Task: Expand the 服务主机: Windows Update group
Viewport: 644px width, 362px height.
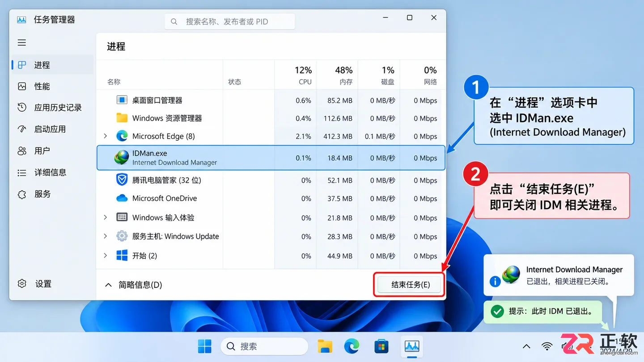Action: [106, 236]
